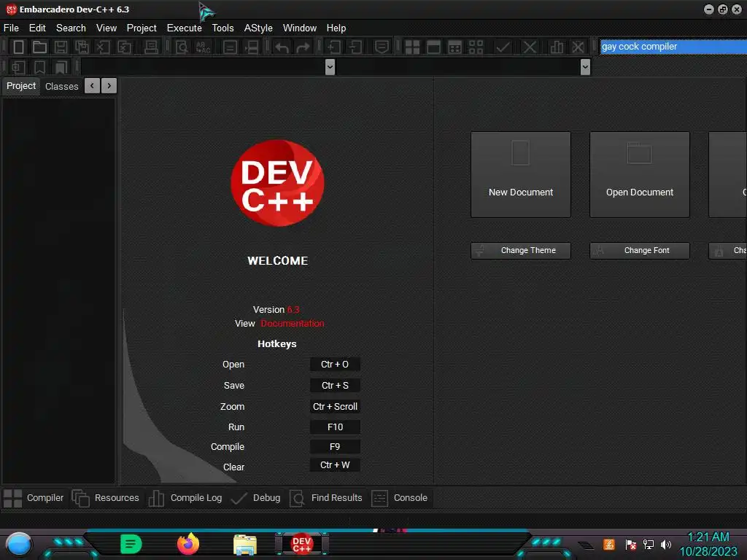Open Firefox from the taskbar

pyautogui.click(x=188, y=544)
